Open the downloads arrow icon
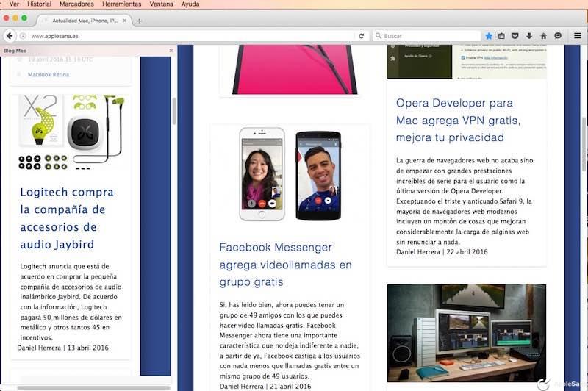The width and height of the screenshot is (588, 391). point(529,36)
